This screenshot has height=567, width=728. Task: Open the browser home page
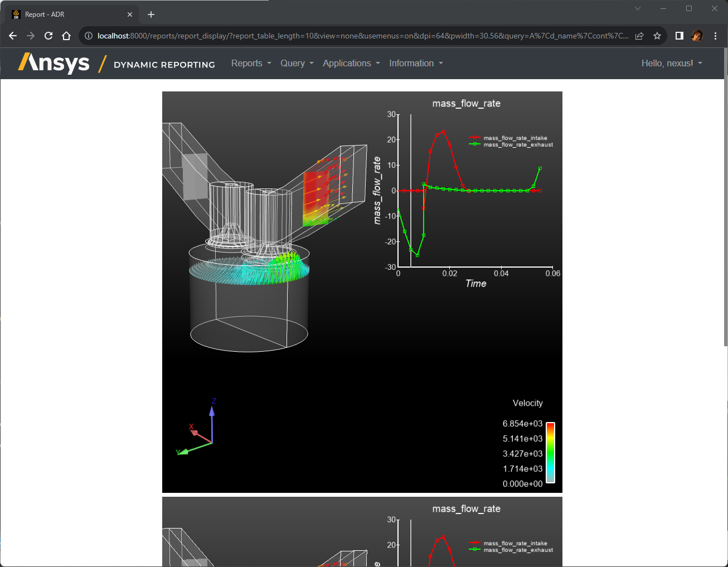click(66, 36)
